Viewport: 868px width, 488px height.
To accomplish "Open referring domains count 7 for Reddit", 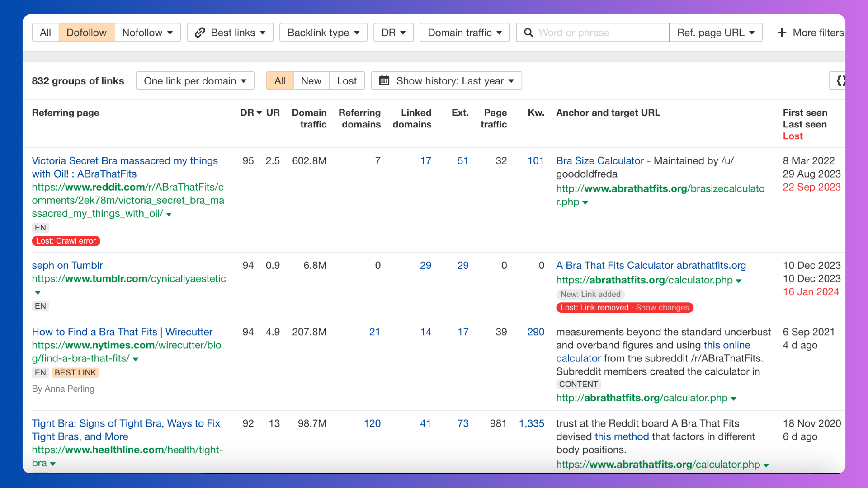I will click(377, 161).
